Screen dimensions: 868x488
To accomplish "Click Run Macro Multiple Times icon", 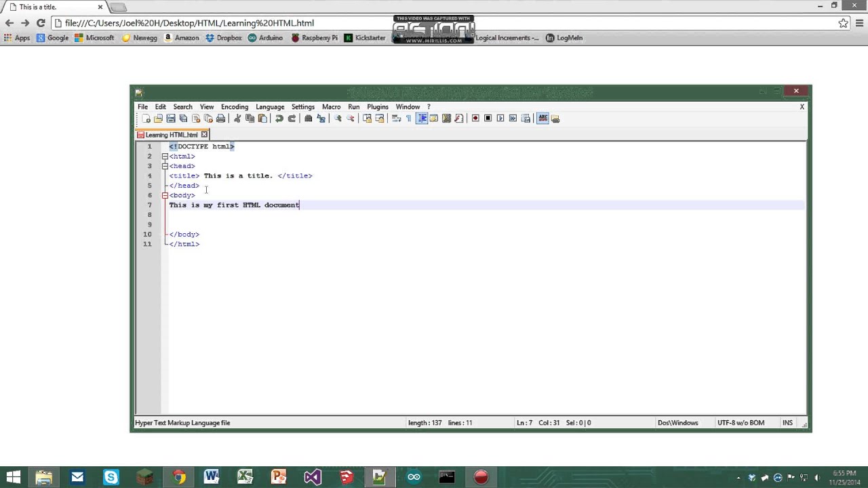I will click(513, 119).
